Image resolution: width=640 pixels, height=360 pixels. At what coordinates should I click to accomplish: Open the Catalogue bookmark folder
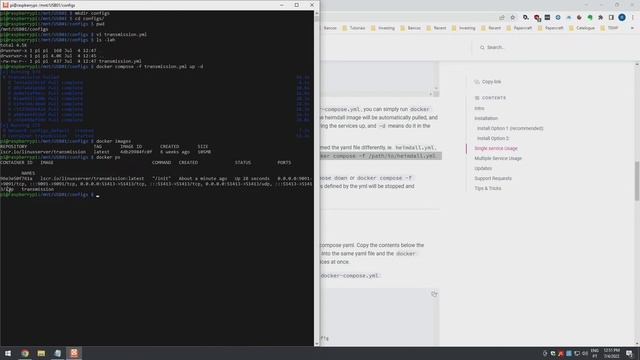(582, 28)
